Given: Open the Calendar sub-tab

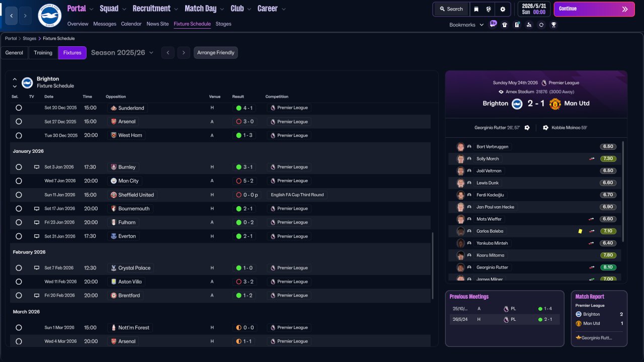Looking at the screenshot, I should tap(131, 24).
